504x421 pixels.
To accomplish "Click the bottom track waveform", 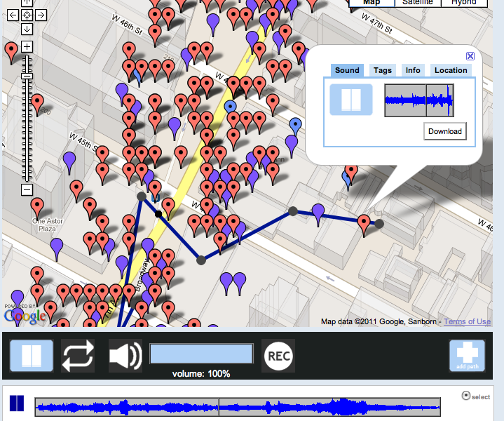I will coord(238,406).
